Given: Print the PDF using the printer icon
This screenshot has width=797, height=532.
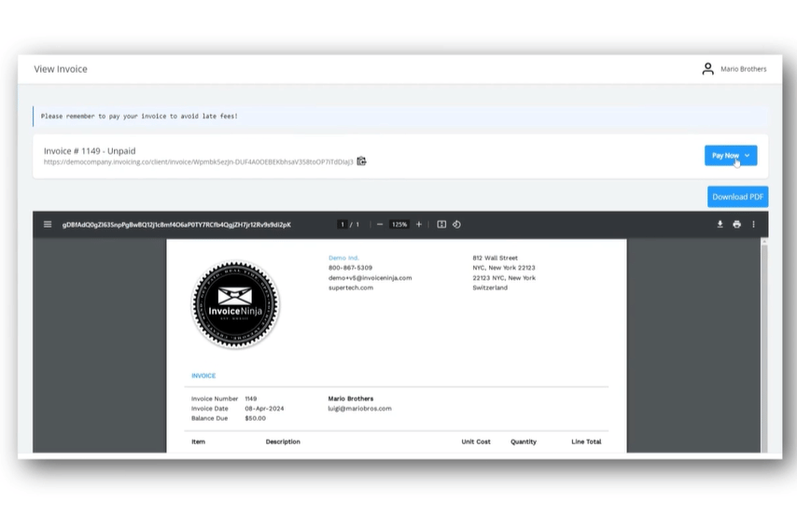Looking at the screenshot, I should (x=736, y=224).
